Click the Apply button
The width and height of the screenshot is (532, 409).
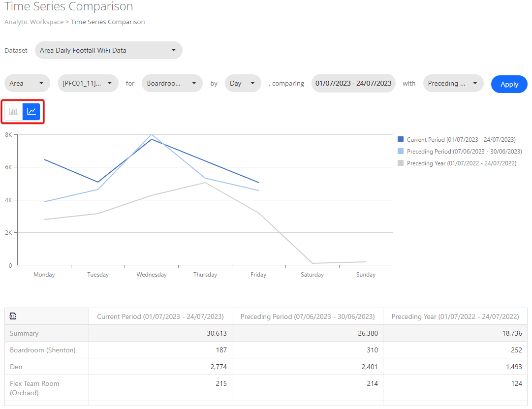tap(509, 84)
